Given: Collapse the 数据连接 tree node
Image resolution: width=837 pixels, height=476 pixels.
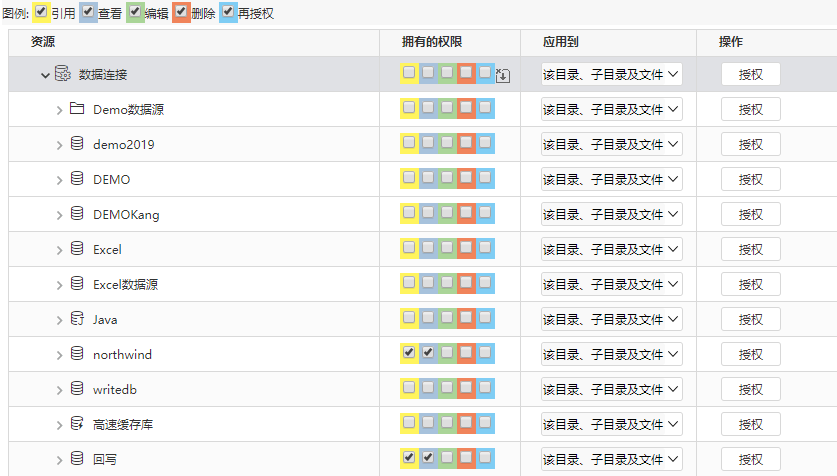Looking at the screenshot, I should click(45, 75).
